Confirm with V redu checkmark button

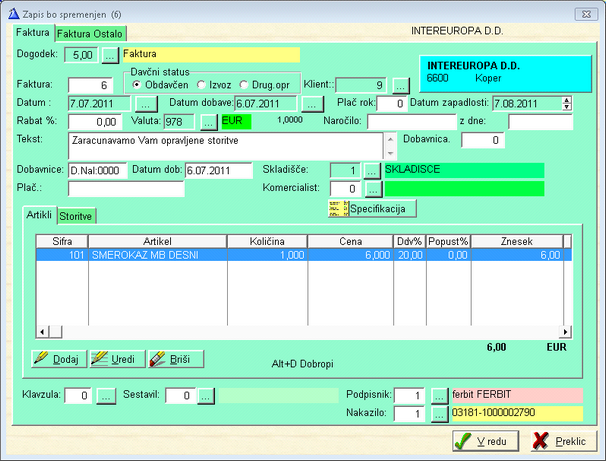(485, 441)
